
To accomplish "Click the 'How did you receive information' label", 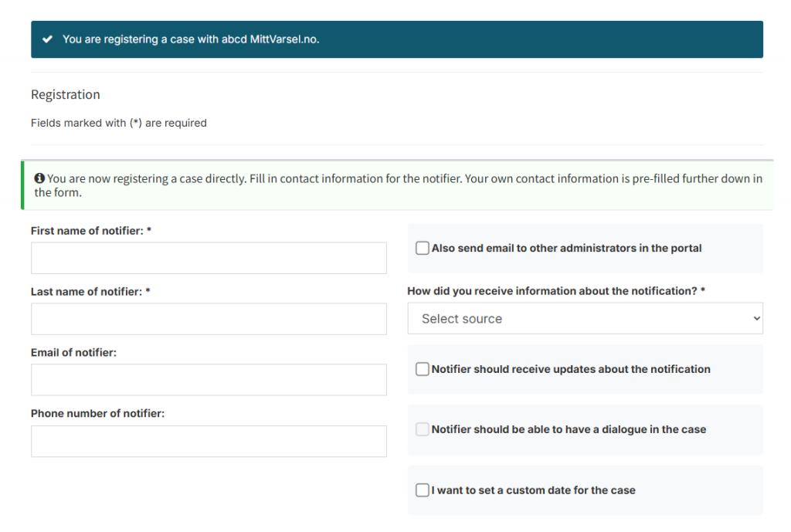I will (556, 291).
